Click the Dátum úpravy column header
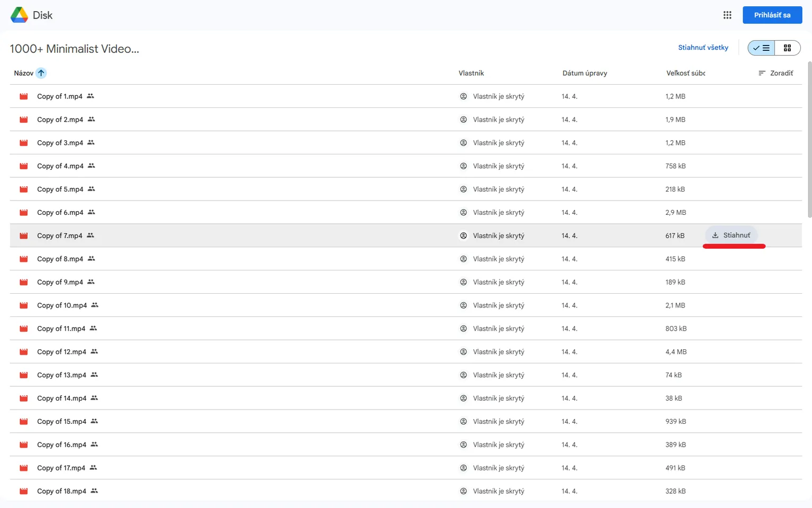This screenshot has height=508, width=812. pos(584,73)
